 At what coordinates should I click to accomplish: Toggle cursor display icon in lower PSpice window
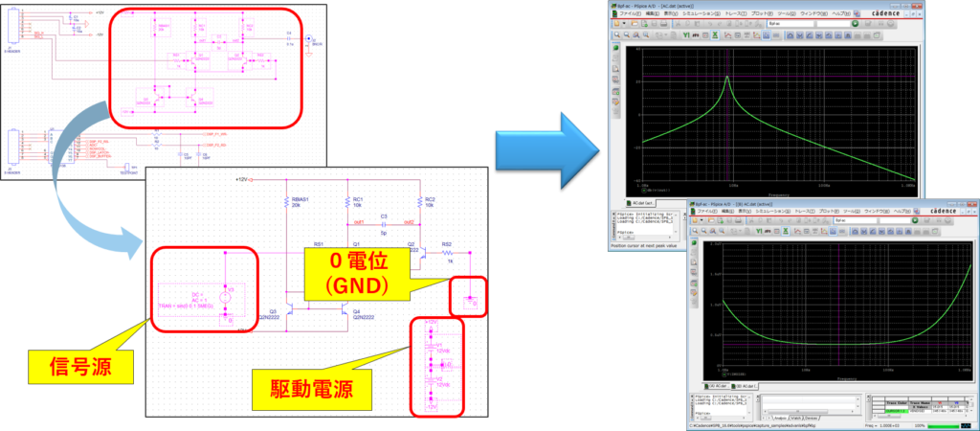pos(833,232)
